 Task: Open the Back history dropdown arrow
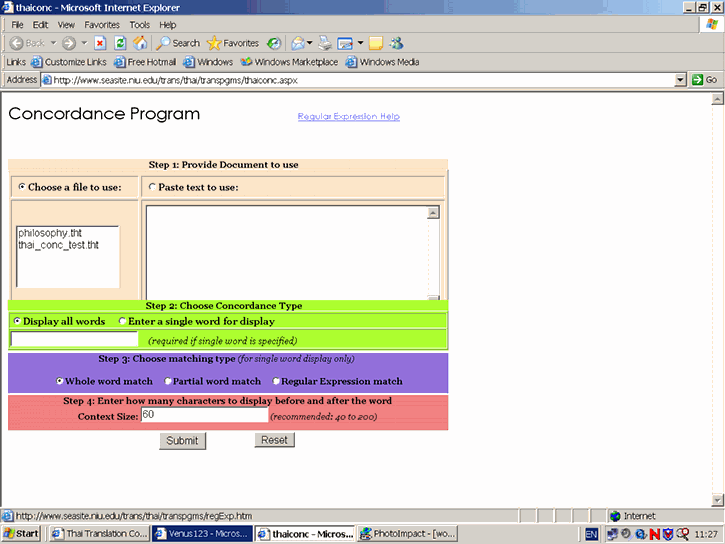click(x=54, y=43)
